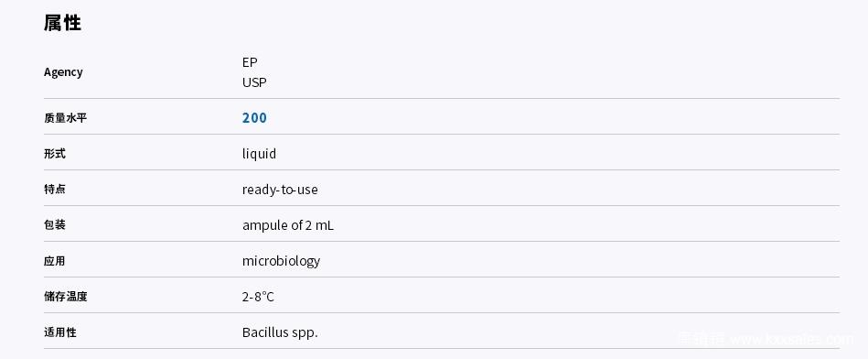Screen dimensions: 868x359
Task: Select the ampule of 2 mL text
Action: 288,225
